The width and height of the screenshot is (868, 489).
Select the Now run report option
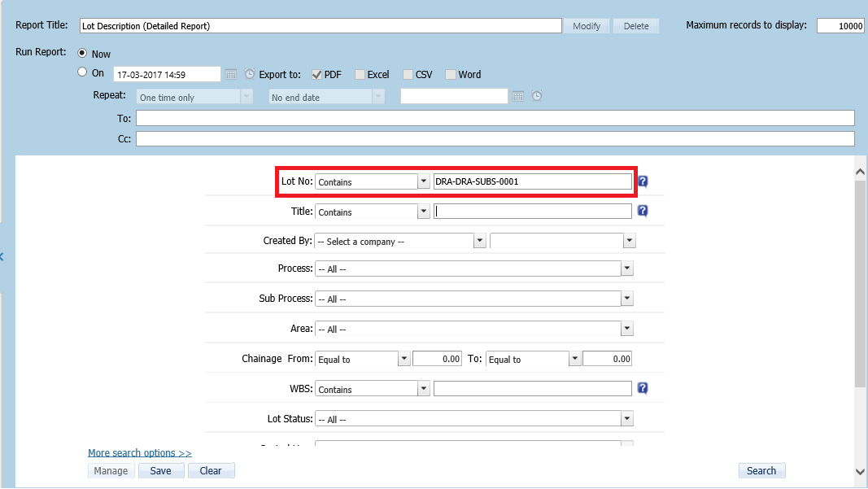tap(82, 53)
